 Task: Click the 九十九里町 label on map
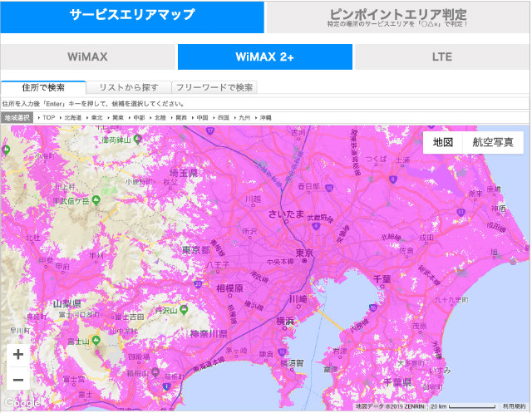tap(452, 300)
